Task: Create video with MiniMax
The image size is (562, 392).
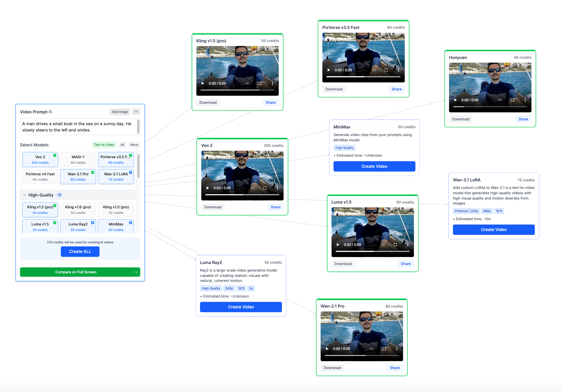Action: (374, 166)
